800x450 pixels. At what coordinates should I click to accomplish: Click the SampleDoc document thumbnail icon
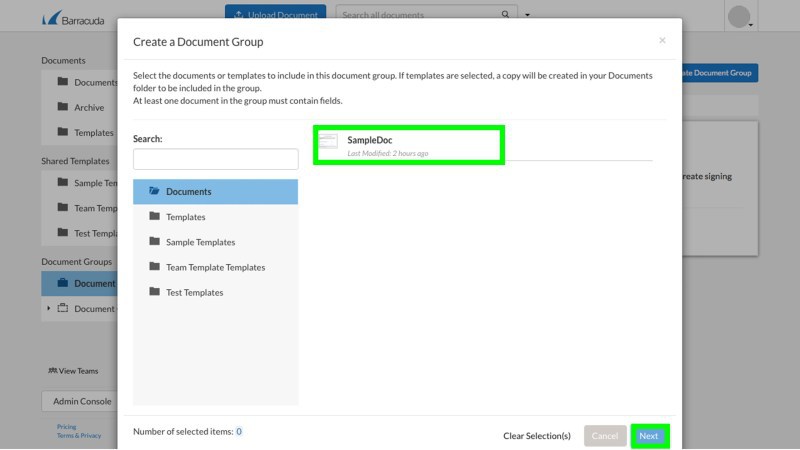point(328,144)
